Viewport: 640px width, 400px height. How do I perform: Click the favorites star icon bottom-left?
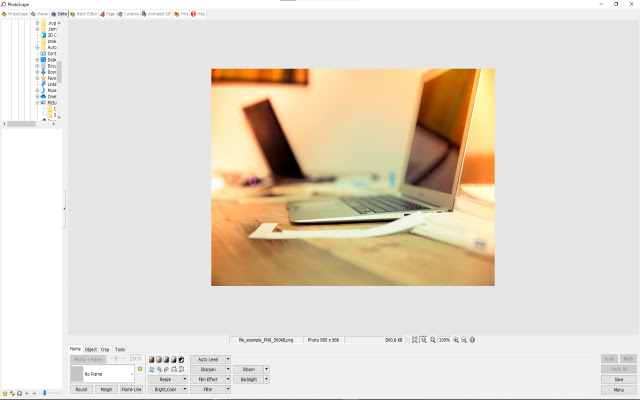(5, 393)
